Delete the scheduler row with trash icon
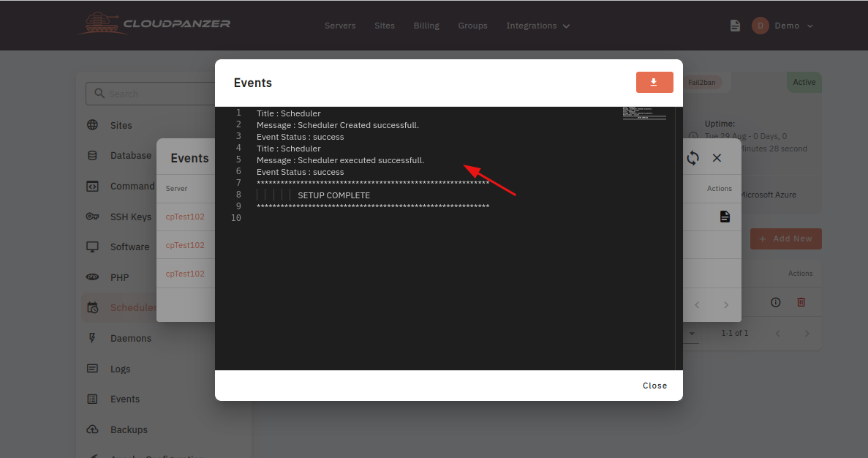The width and height of the screenshot is (868, 458). pos(801,302)
